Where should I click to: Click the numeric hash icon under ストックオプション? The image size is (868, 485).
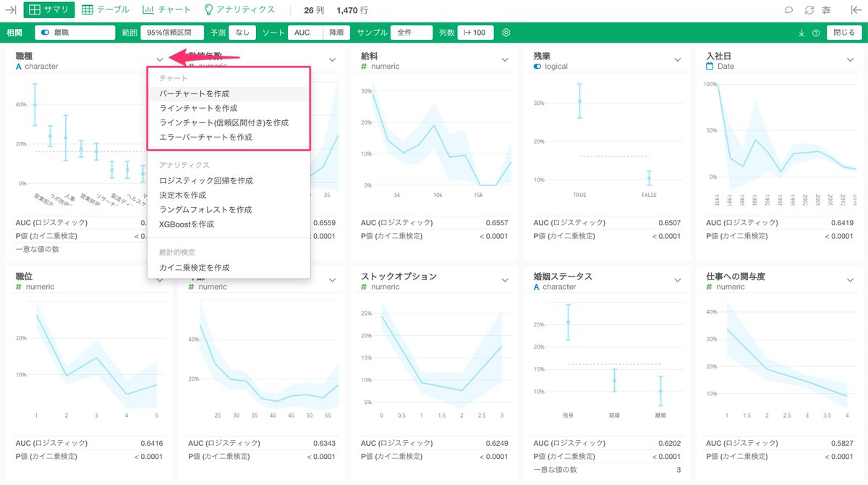click(364, 287)
